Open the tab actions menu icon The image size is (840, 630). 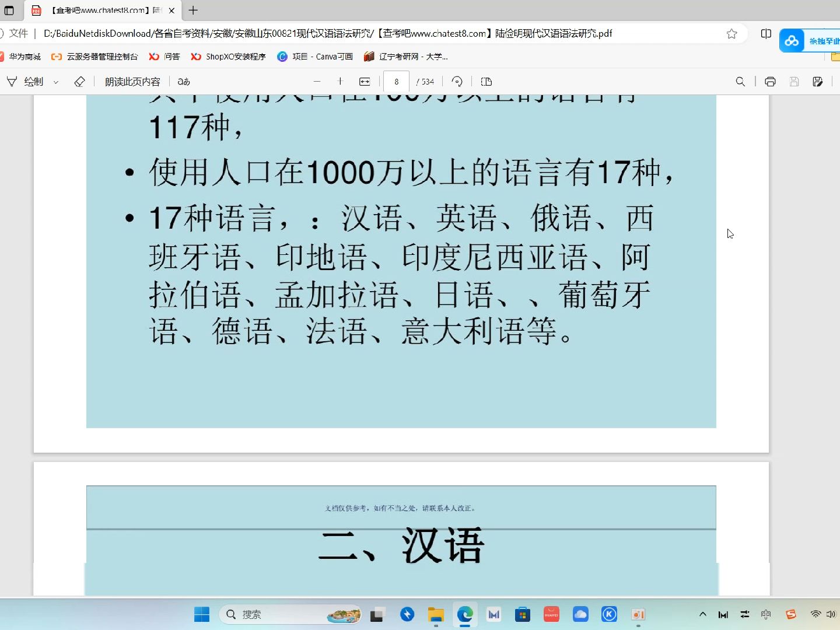click(x=9, y=10)
